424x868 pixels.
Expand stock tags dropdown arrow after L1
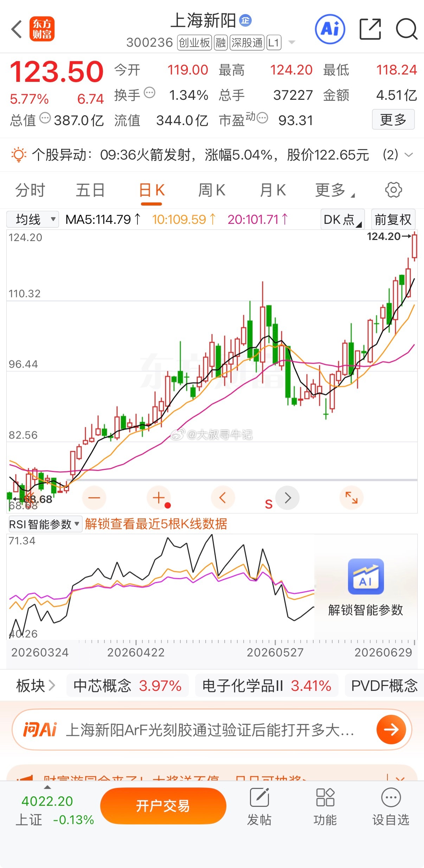(x=291, y=43)
